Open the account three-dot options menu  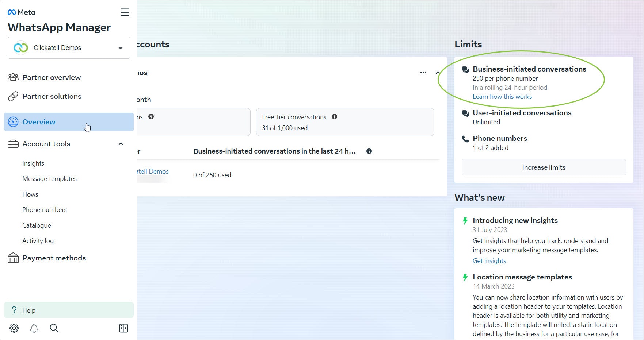(423, 73)
